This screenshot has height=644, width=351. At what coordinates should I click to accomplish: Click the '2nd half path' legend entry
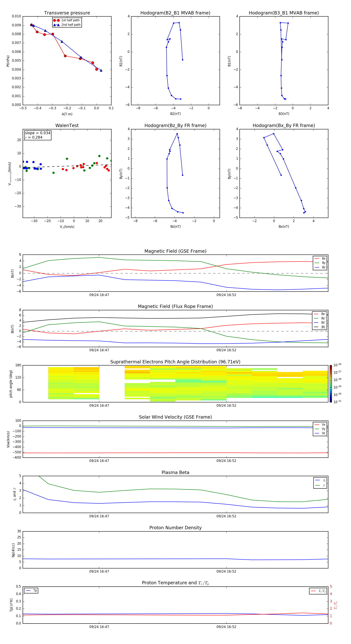67,25
